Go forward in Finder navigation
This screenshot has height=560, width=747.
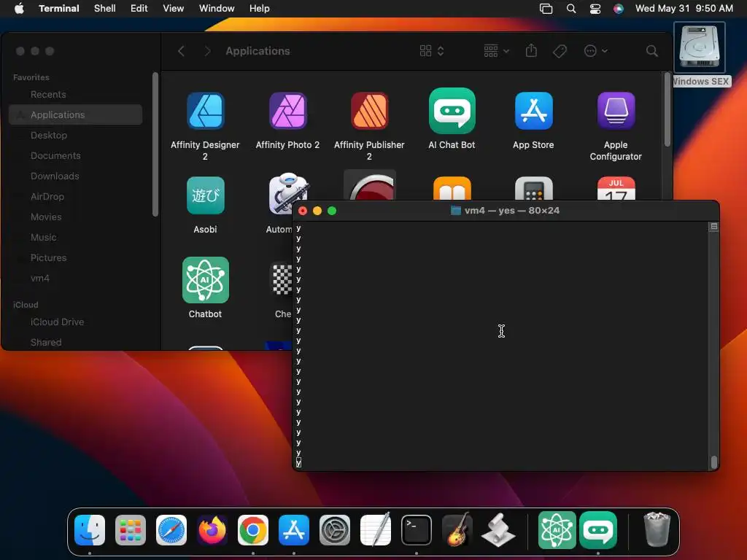pyautogui.click(x=207, y=51)
